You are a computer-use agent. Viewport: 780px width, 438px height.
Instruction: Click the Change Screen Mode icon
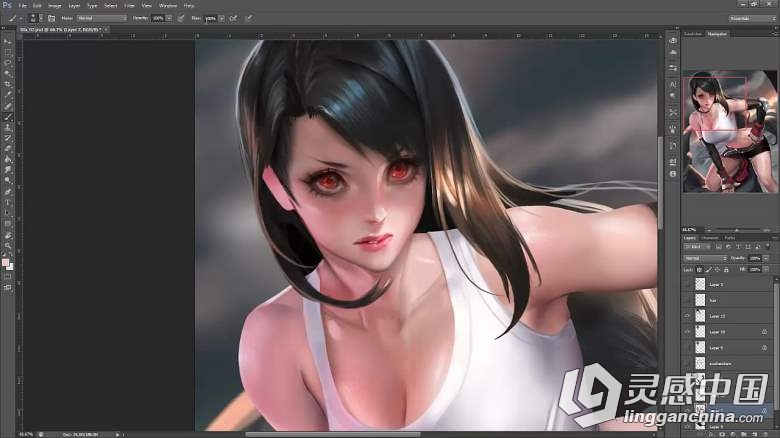tap(7, 288)
